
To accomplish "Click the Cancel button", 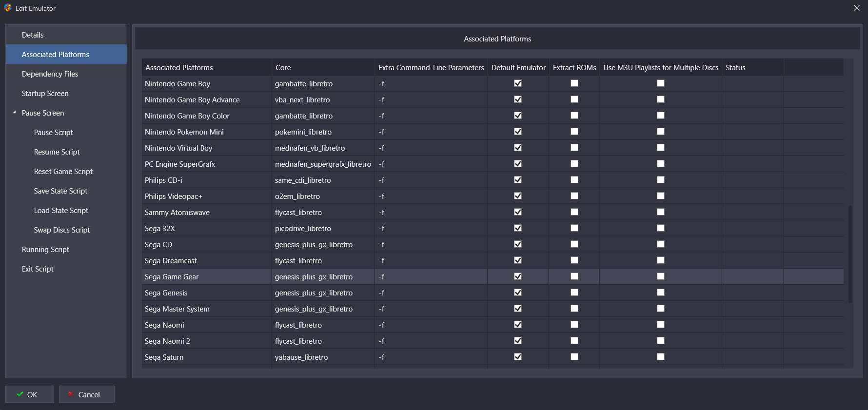I will pyautogui.click(x=87, y=394).
